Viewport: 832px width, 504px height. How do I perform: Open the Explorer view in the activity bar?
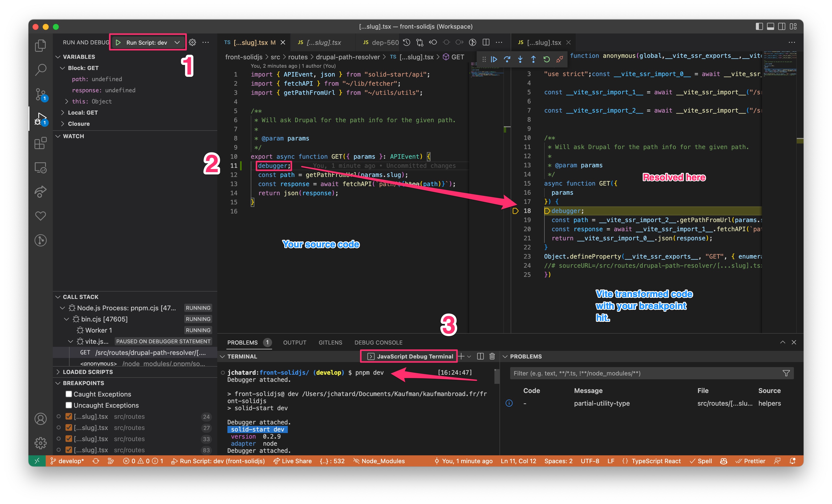click(x=41, y=45)
